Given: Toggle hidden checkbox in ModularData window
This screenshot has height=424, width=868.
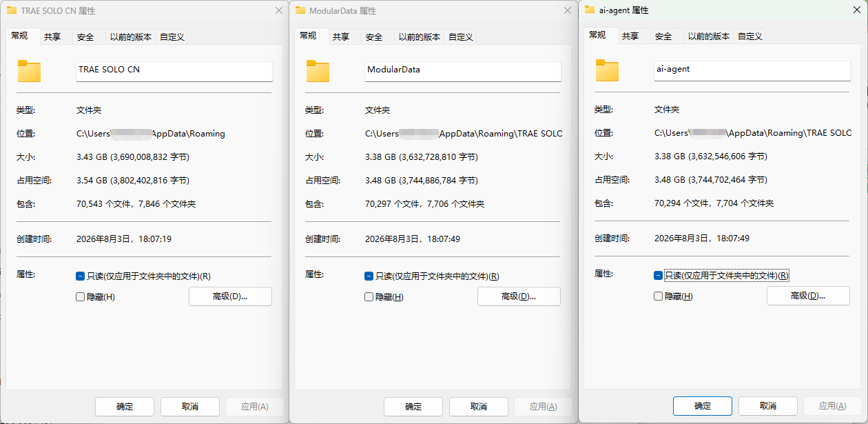Looking at the screenshot, I should [x=369, y=297].
